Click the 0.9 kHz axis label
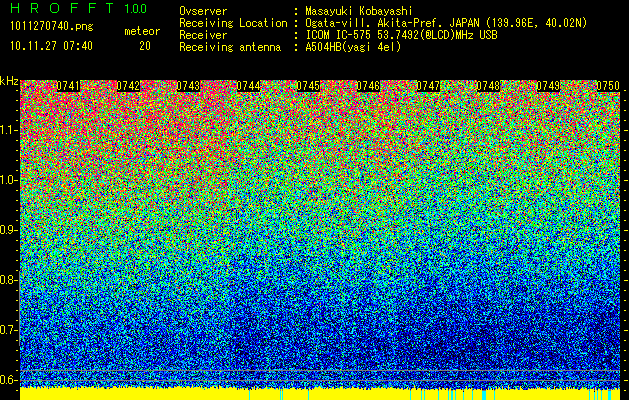Viewport: 629px width, 400px height. [8, 230]
